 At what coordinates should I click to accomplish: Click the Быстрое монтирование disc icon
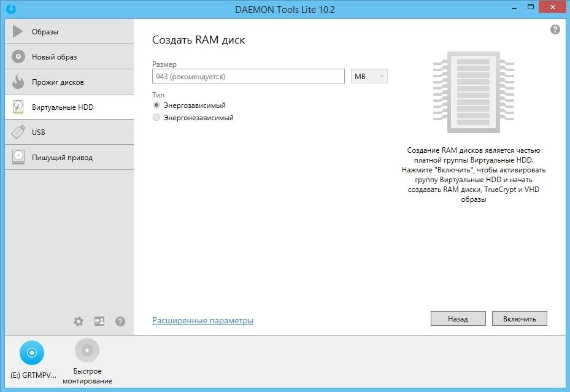(x=87, y=350)
